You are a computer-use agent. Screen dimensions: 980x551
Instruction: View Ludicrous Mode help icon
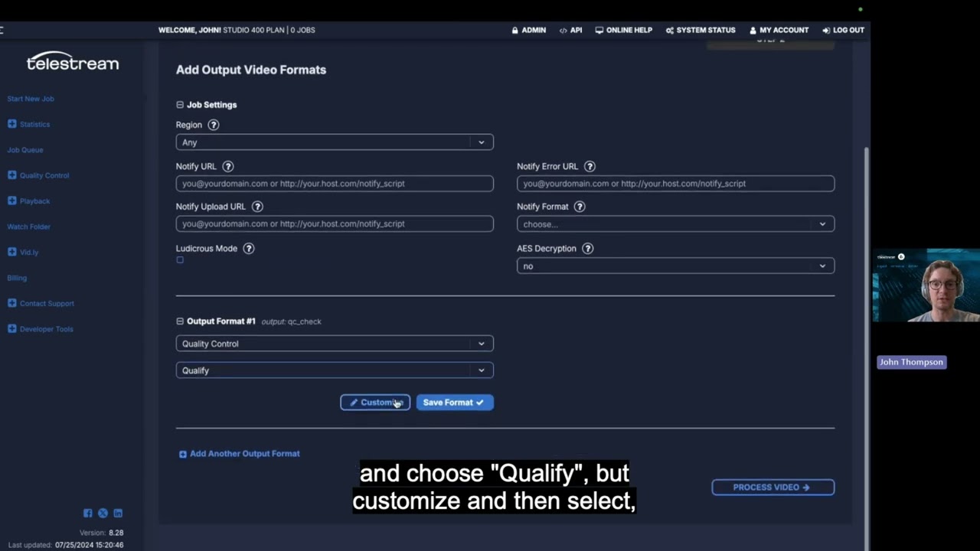coord(249,249)
